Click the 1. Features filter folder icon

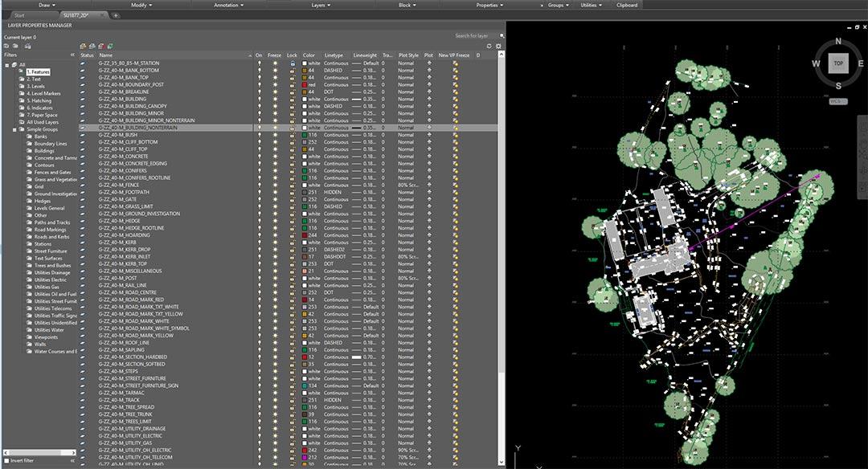[22, 72]
